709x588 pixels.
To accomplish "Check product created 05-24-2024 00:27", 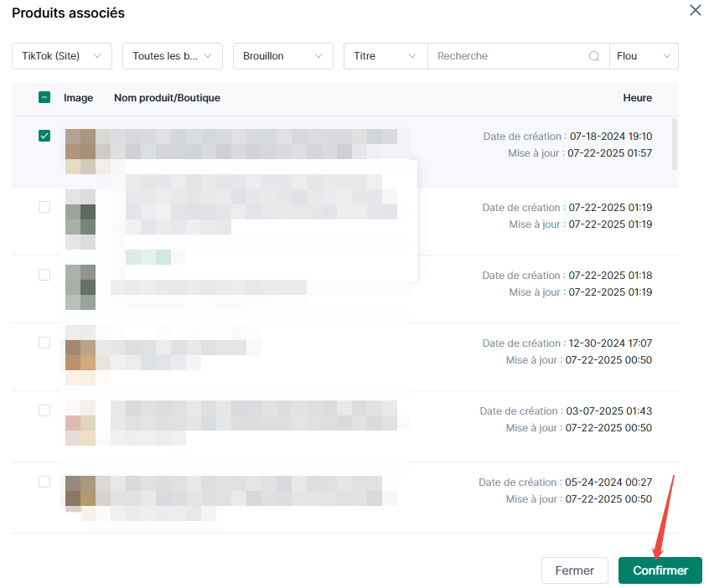I will point(44,482).
